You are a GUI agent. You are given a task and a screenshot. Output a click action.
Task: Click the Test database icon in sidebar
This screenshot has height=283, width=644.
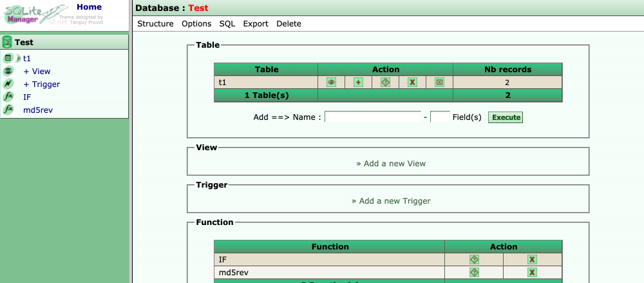[x=7, y=42]
